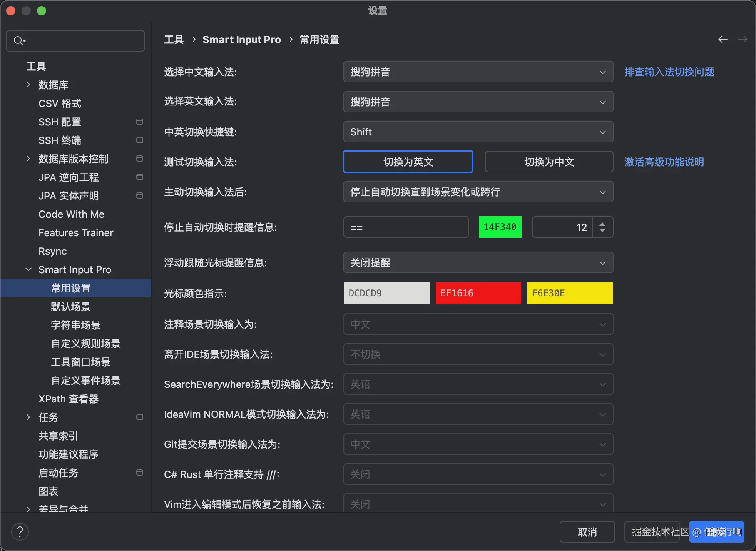
Task: Click the red EF1616 color swatch
Action: click(x=478, y=293)
